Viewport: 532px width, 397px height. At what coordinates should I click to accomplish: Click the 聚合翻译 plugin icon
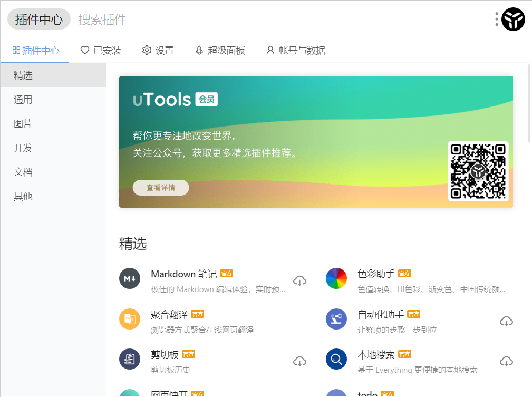(130, 319)
